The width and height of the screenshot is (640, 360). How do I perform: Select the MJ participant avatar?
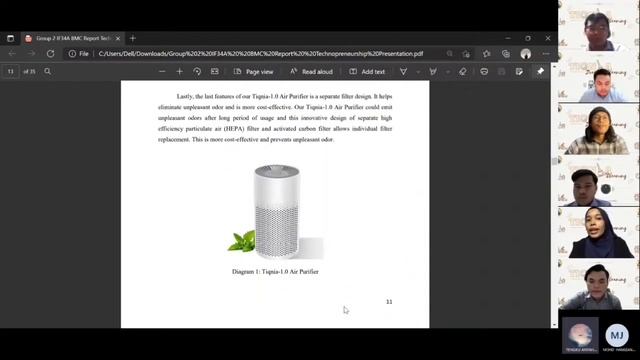pos(617,336)
